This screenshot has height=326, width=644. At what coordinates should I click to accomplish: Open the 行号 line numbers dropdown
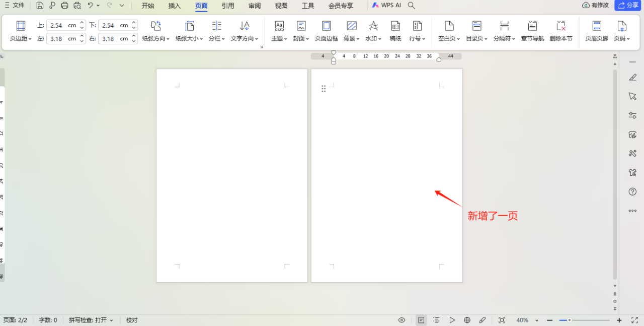[417, 31]
